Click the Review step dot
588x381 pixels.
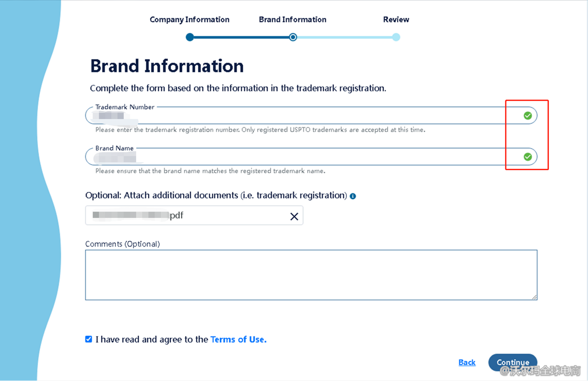point(396,37)
